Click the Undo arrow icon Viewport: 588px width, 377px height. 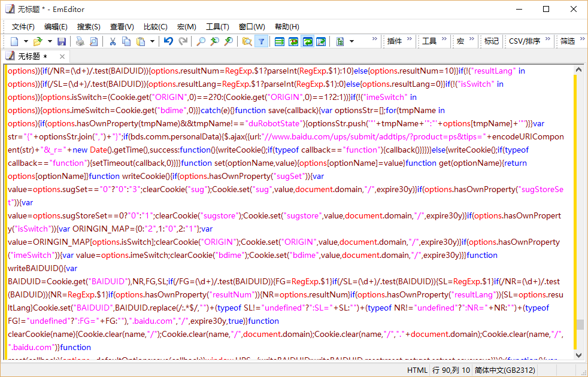coord(168,41)
